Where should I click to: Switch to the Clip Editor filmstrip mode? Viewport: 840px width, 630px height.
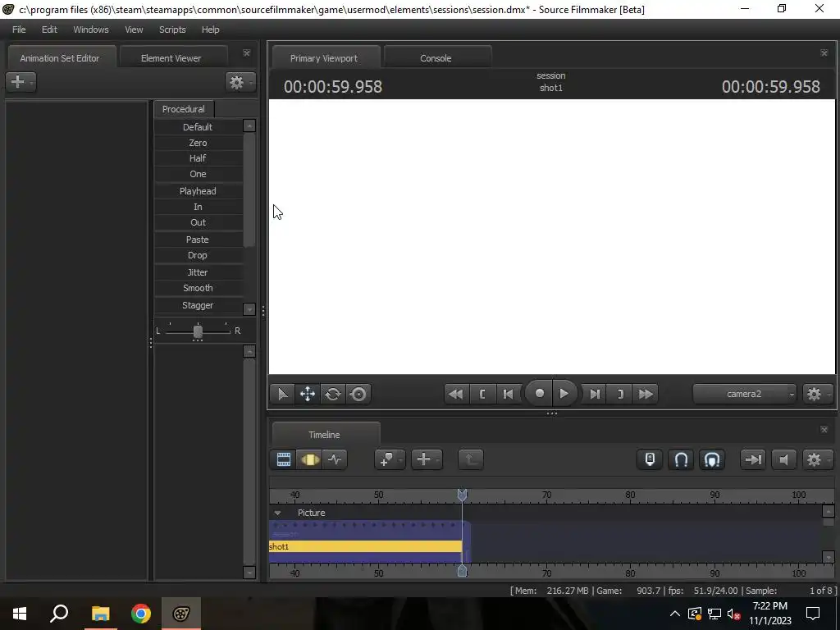283,459
